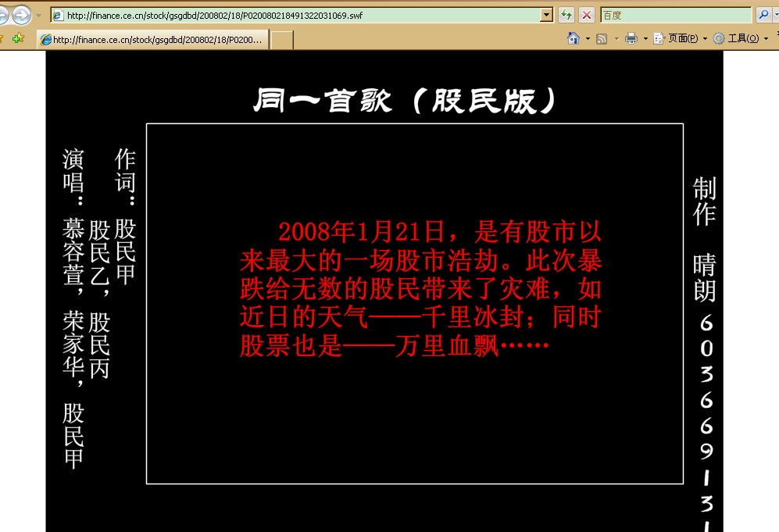Stop loading the SWF page

click(x=586, y=14)
